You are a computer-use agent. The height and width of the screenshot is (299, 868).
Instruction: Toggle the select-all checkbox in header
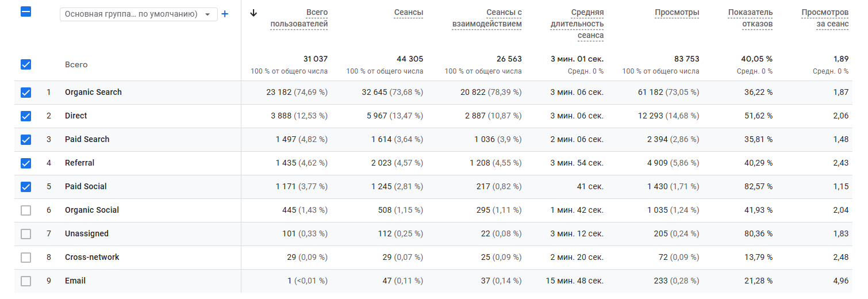click(x=26, y=11)
